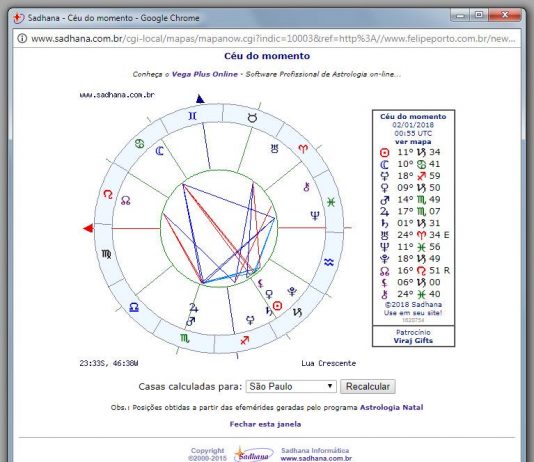Open the Vega Plus Online link
Viewport: 534px width, 462px height.
tap(205, 74)
